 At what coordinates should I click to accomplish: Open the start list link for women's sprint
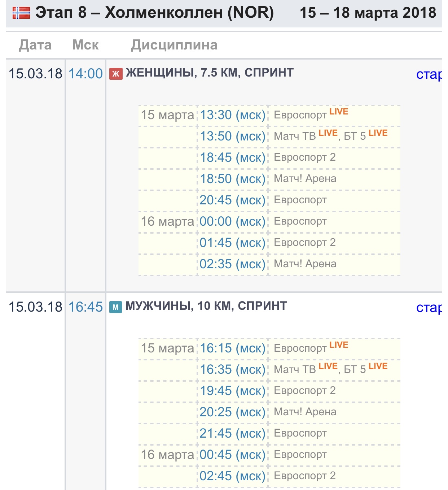tap(429, 74)
